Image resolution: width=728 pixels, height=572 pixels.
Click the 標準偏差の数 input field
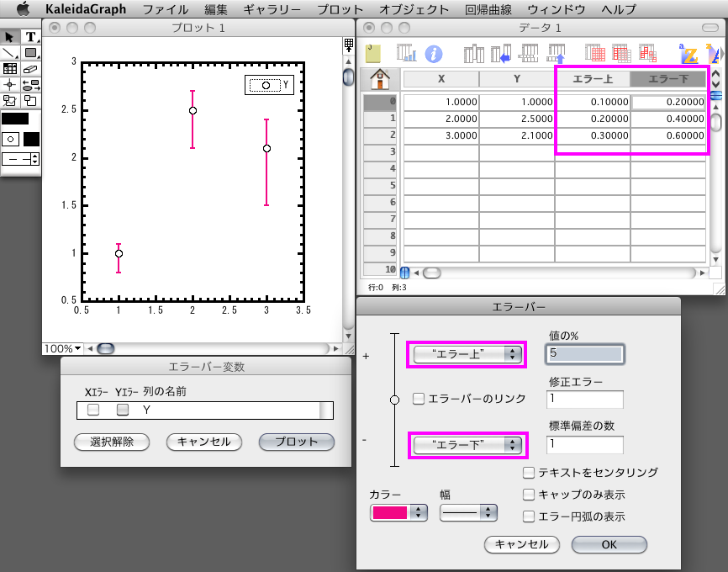click(x=585, y=444)
